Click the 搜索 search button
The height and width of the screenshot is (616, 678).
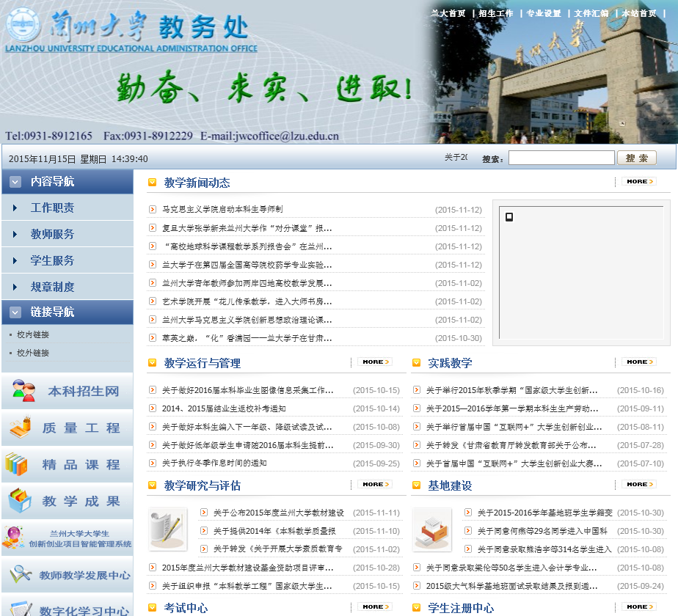pos(637,158)
